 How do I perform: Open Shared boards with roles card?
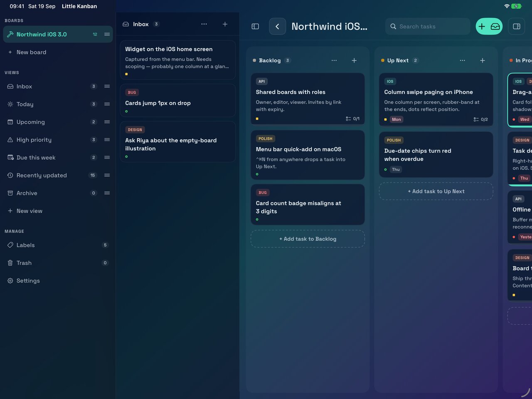coord(308,99)
